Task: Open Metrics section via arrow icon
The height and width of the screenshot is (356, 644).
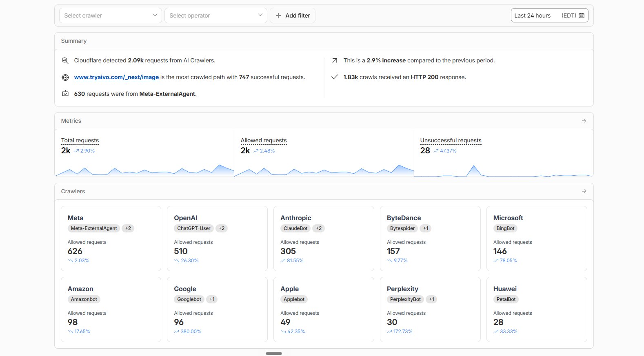Action: tap(584, 121)
